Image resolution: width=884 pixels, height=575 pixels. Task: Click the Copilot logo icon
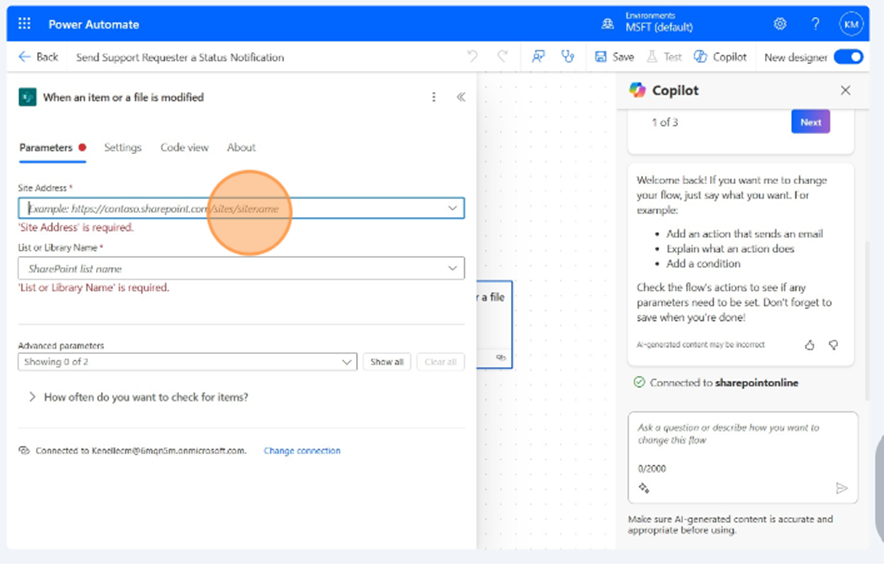pos(638,90)
